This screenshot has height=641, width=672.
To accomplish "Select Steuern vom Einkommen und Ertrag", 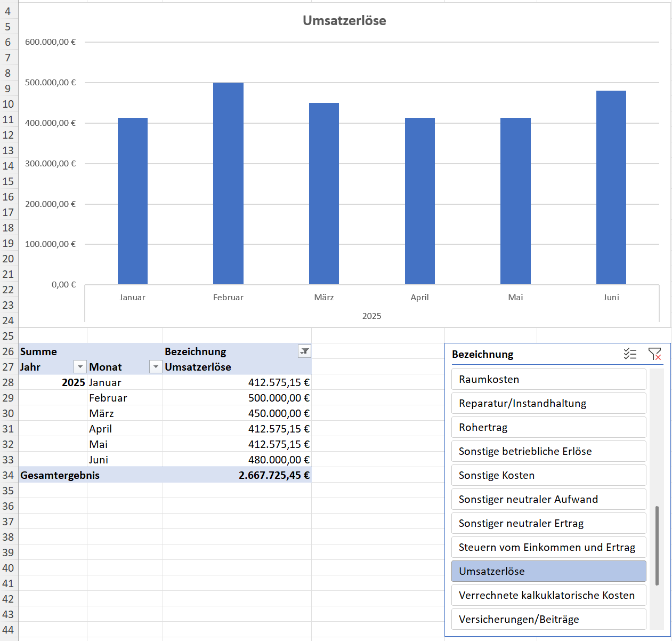I will click(x=548, y=547).
